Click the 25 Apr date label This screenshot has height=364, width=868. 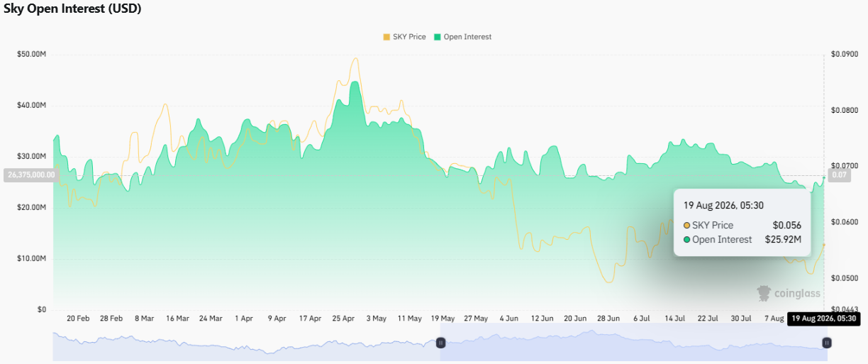click(x=343, y=319)
